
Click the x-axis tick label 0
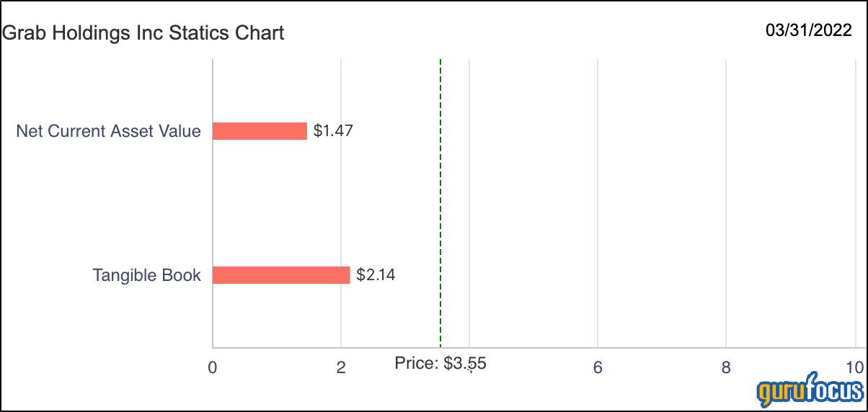coord(213,367)
